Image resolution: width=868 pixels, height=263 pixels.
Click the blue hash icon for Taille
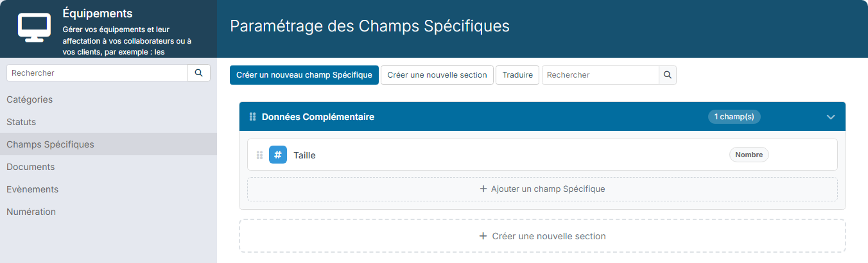click(x=278, y=155)
